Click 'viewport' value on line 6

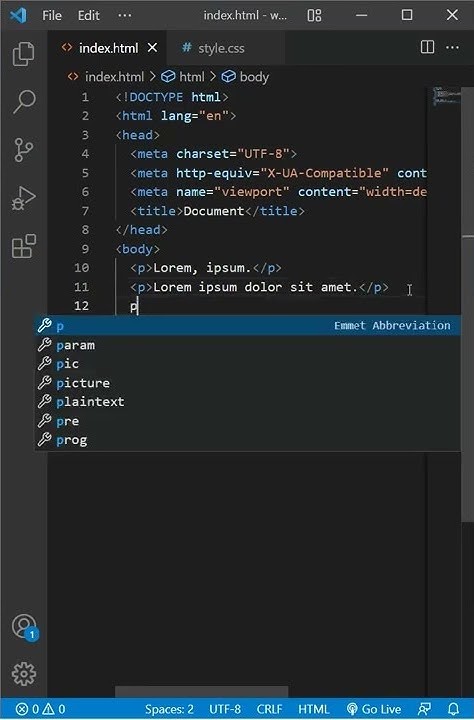click(252, 192)
